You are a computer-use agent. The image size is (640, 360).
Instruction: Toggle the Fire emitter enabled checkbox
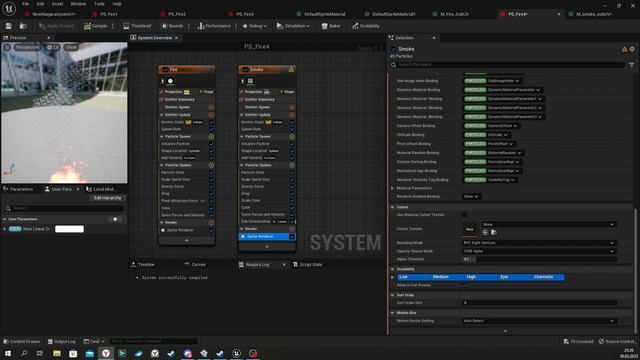(165, 69)
